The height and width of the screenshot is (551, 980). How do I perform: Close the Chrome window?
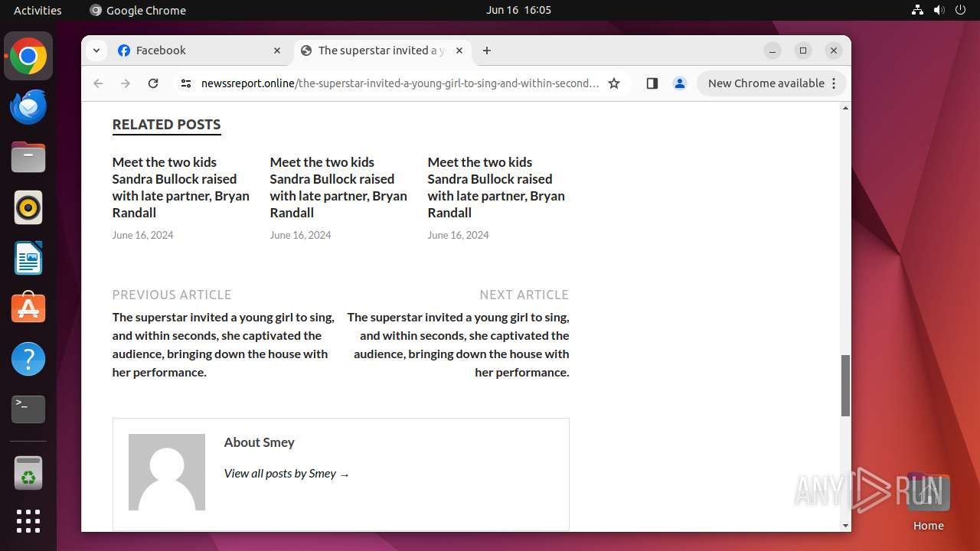(834, 51)
